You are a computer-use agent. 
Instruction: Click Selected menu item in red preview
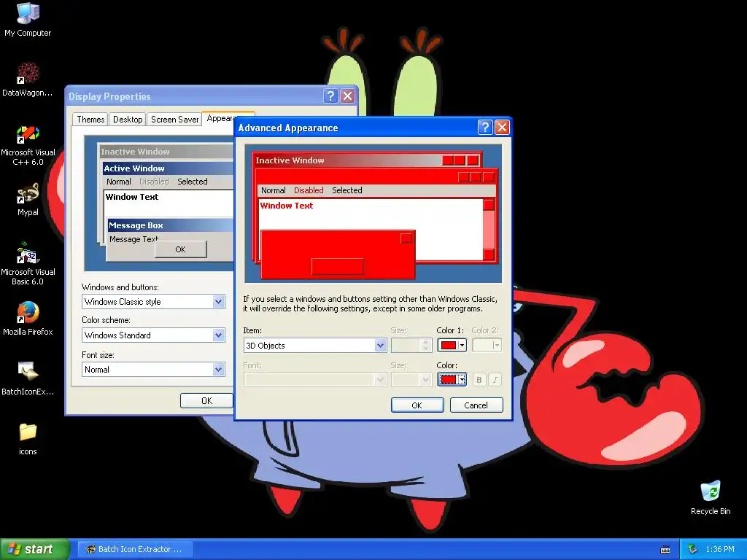pyautogui.click(x=347, y=190)
